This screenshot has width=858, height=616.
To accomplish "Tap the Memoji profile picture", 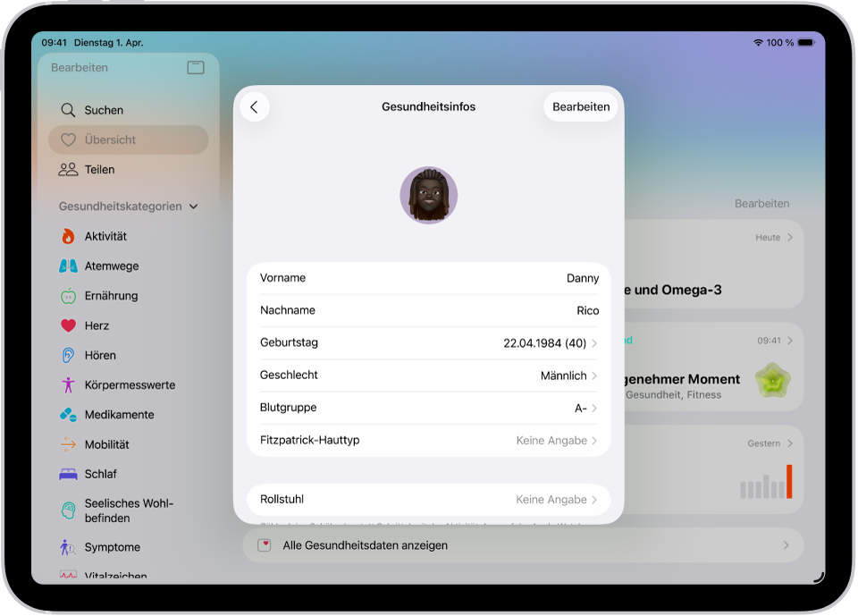I will click(x=428, y=196).
